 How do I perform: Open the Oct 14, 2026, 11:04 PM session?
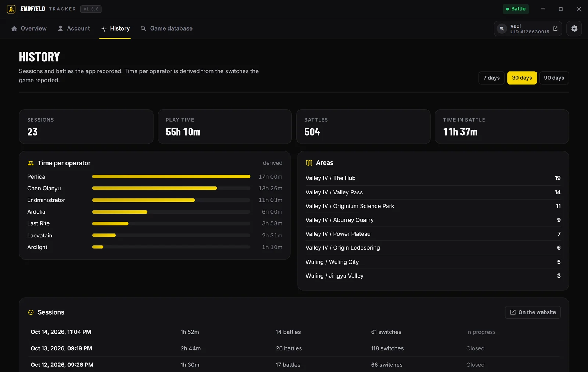294,332
